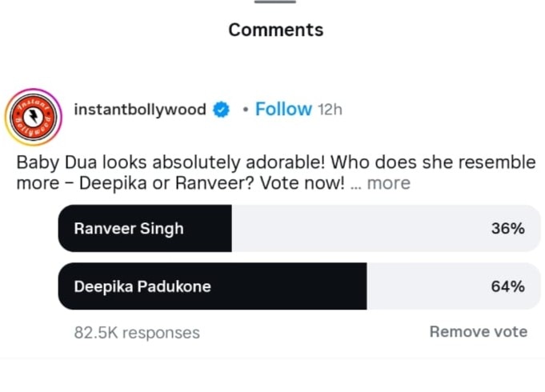Vote for the Deepika Padukone option
Image resolution: width=545 pixels, height=392 pixels.
(x=142, y=286)
